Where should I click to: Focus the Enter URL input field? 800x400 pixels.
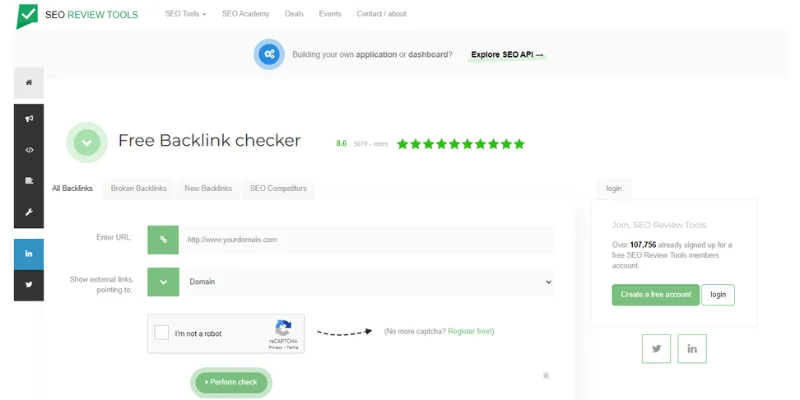tap(367, 240)
